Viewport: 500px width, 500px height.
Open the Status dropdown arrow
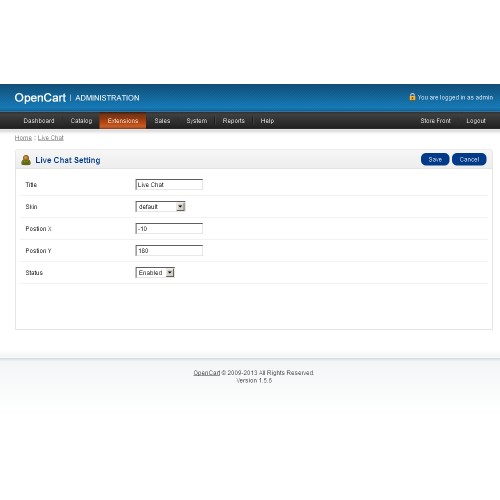tap(170, 273)
